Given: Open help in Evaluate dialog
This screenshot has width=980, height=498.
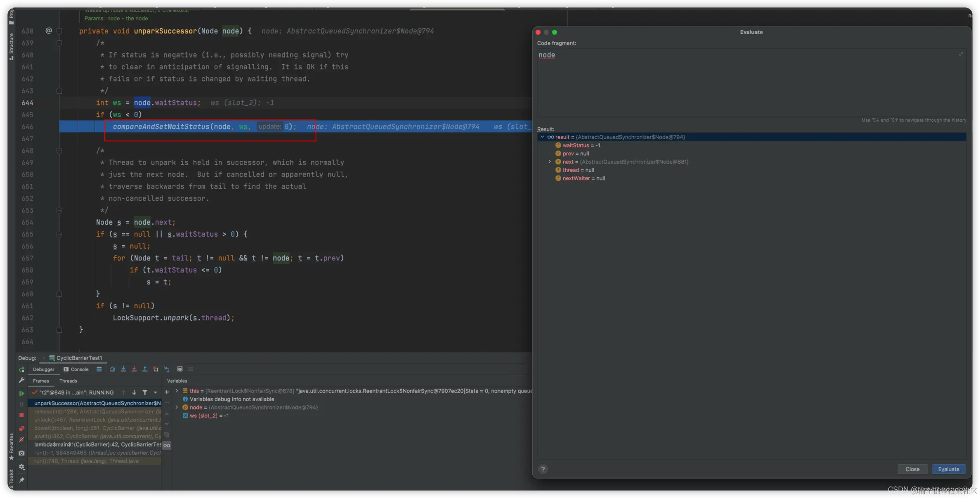Looking at the screenshot, I should (x=543, y=469).
